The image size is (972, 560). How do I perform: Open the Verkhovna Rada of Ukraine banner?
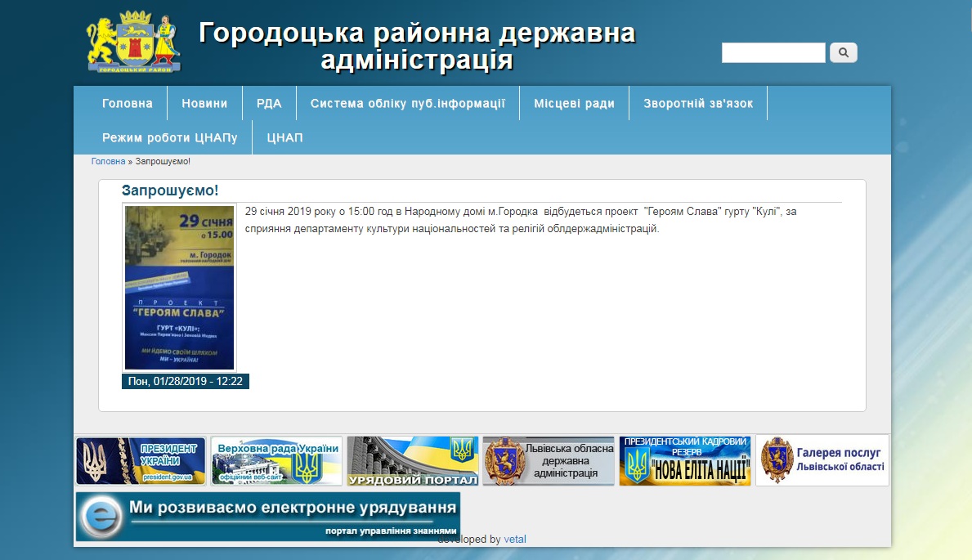(x=276, y=460)
